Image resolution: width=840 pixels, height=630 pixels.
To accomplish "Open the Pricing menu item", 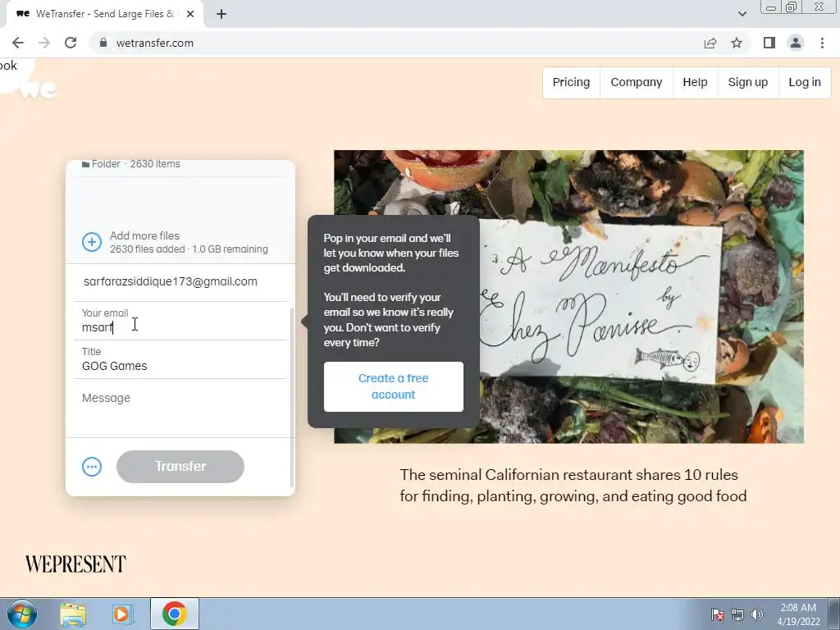I will tap(571, 83).
